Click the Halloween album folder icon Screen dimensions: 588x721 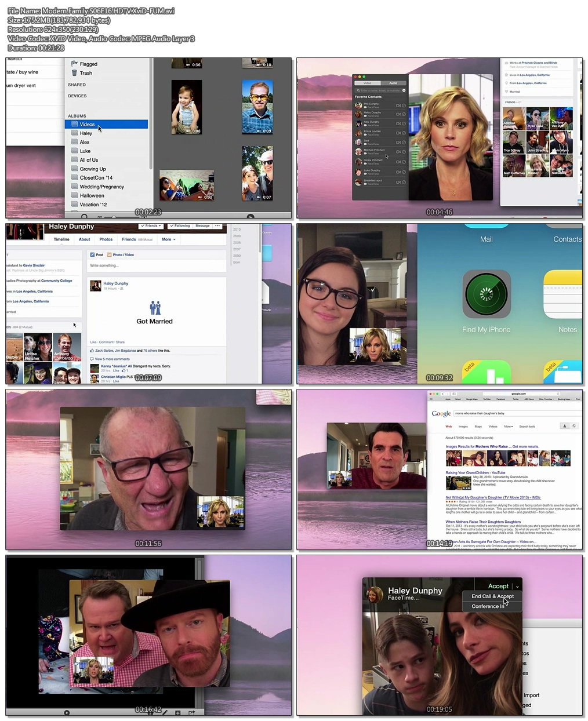[74, 195]
